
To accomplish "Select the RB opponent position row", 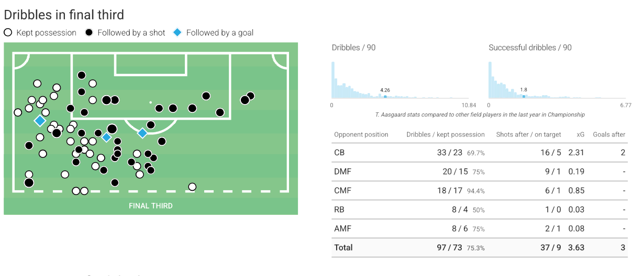I will (480, 210).
